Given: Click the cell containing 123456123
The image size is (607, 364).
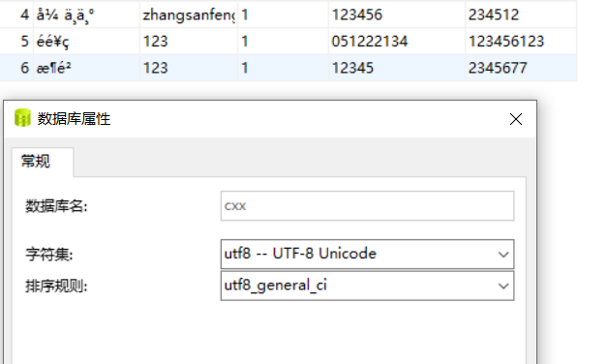Looking at the screenshot, I should pyautogui.click(x=521, y=41).
